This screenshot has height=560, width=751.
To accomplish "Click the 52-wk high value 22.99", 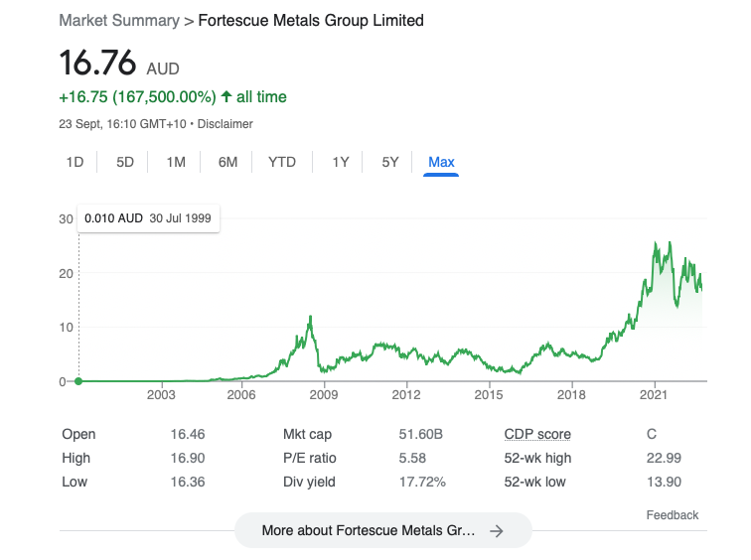I will click(x=664, y=458).
